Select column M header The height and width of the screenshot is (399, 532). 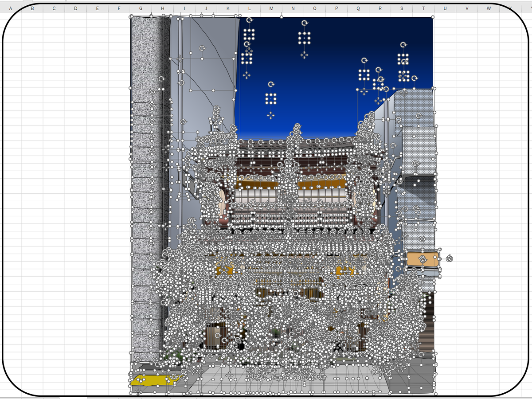pos(271,8)
